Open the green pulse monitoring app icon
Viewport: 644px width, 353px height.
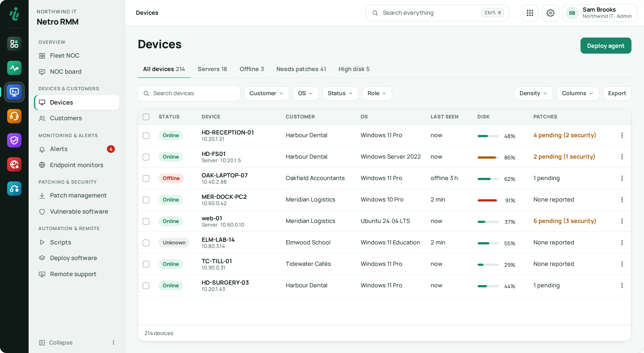coord(14,68)
